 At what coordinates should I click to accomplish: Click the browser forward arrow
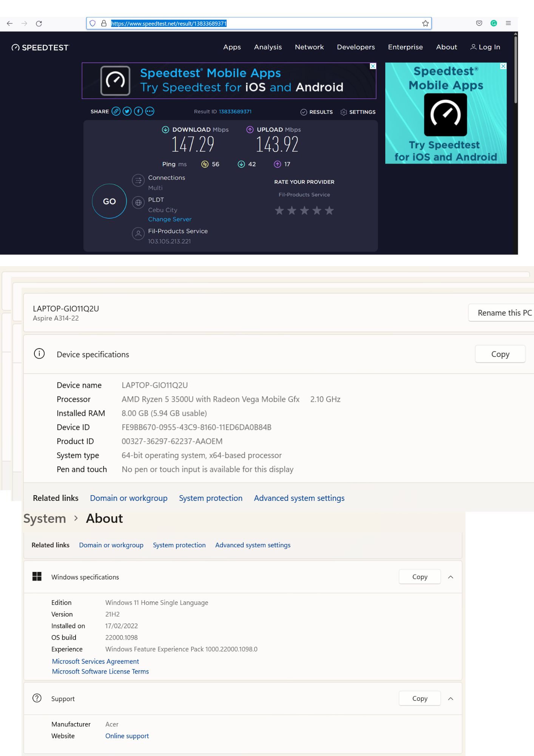click(x=25, y=23)
